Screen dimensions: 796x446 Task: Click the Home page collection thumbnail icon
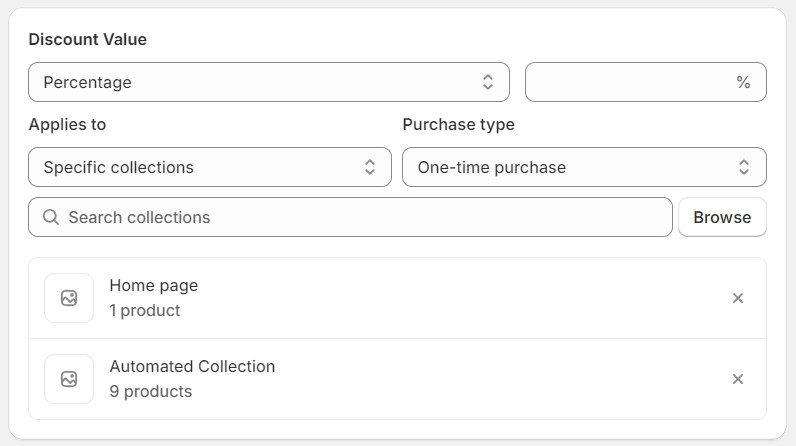tap(69, 298)
